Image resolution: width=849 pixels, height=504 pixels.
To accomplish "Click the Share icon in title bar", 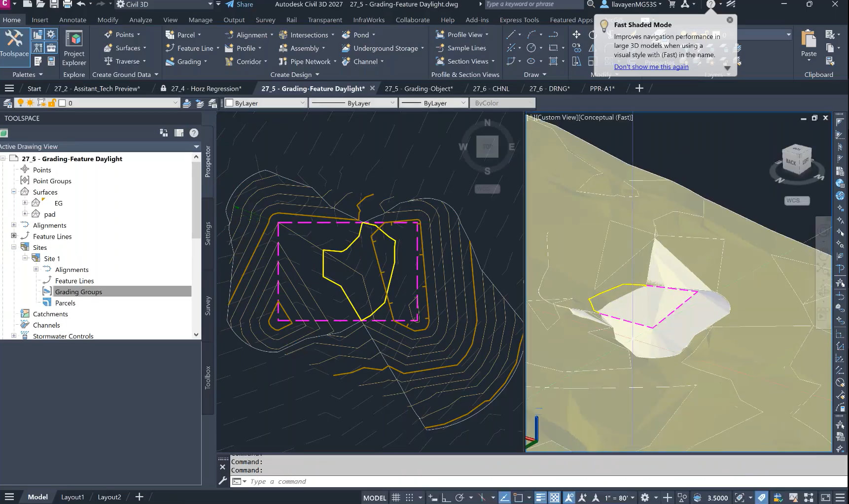I will click(239, 4).
